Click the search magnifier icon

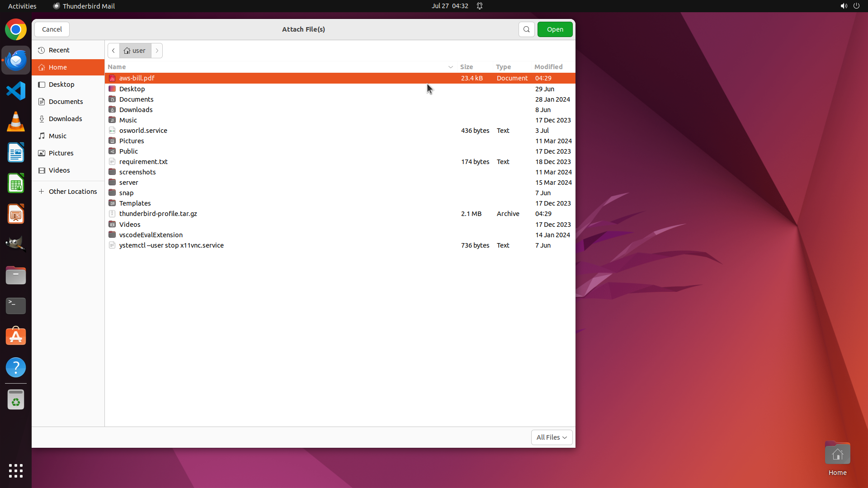tap(526, 29)
